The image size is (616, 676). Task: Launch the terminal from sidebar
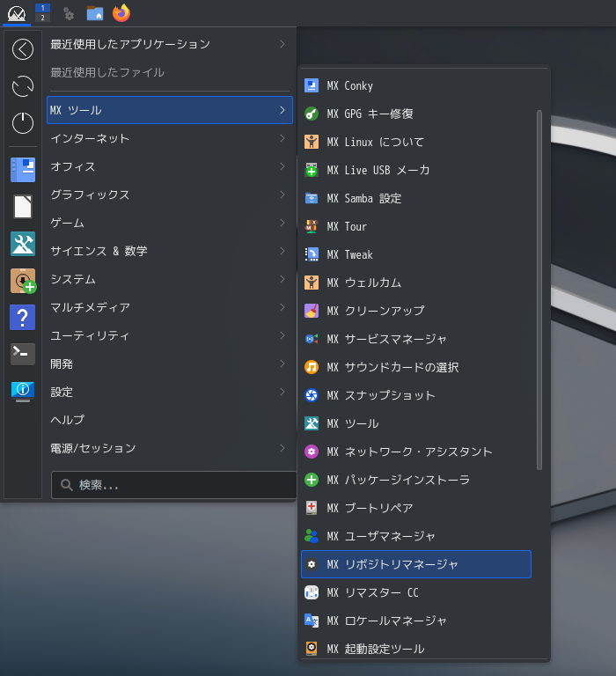point(23,354)
